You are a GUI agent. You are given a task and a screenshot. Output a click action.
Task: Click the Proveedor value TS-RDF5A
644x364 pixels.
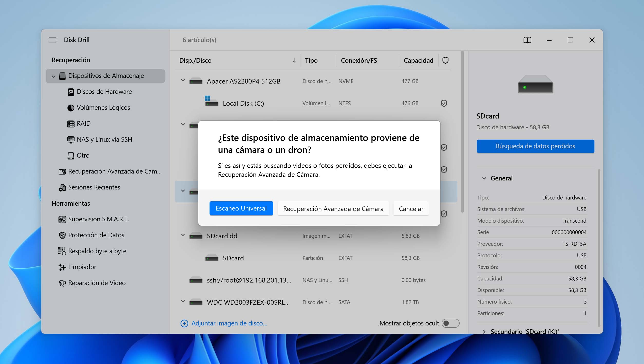pos(574,244)
